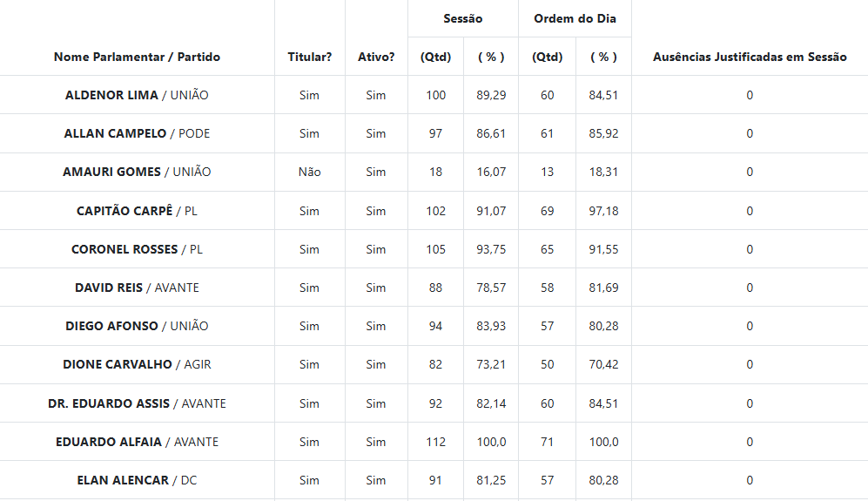
Task: Select the AMAURI GOMES name cell
Action: [x=112, y=172]
